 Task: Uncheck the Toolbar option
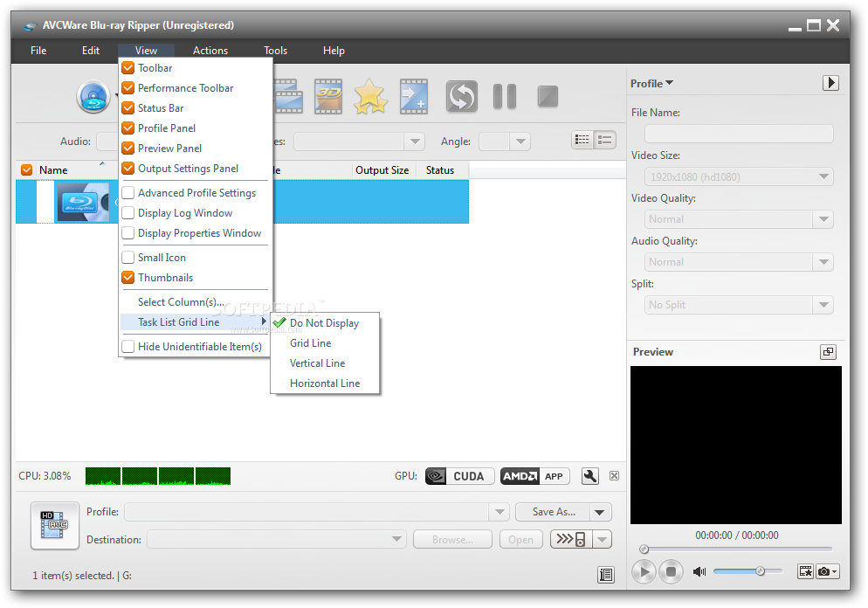point(127,68)
